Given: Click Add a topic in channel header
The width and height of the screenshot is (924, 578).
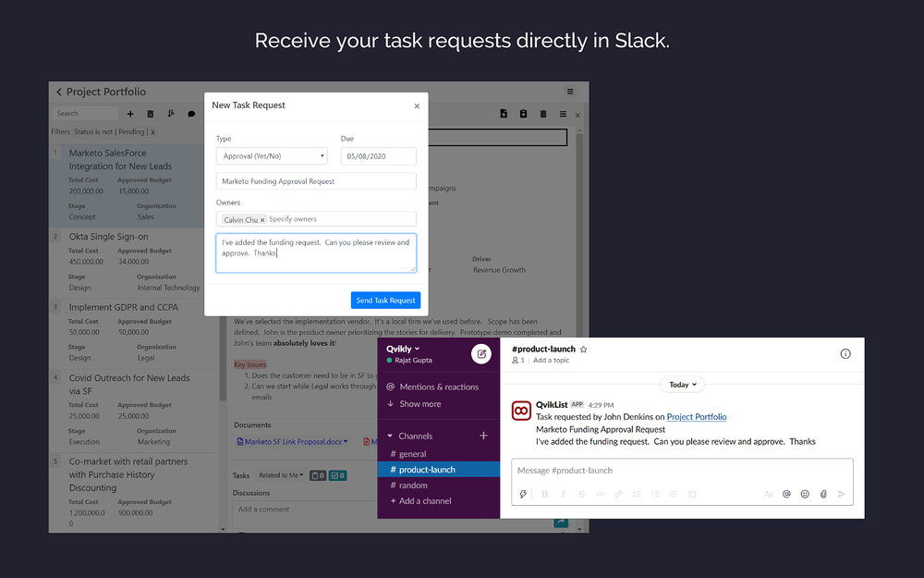Looking at the screenshot, I should coord(551,361).
